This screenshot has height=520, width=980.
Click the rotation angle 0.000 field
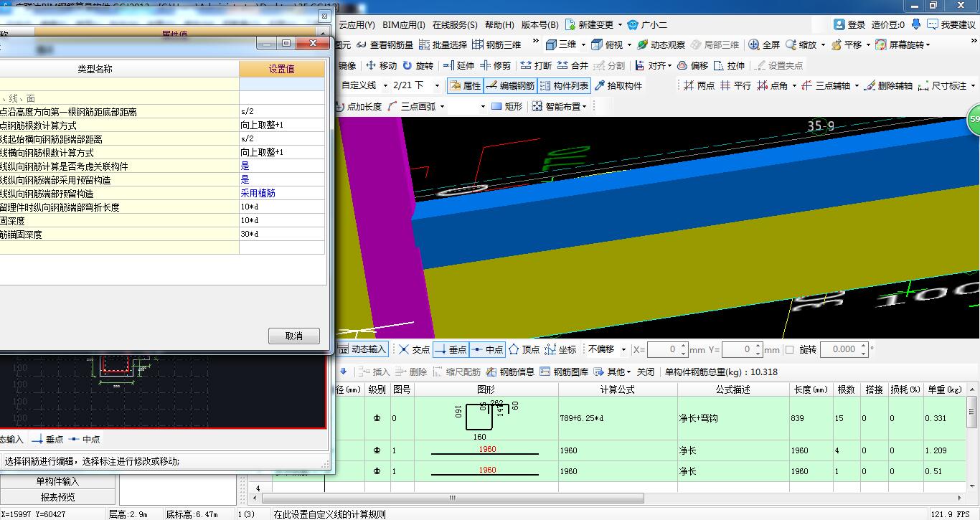[844, 349]
